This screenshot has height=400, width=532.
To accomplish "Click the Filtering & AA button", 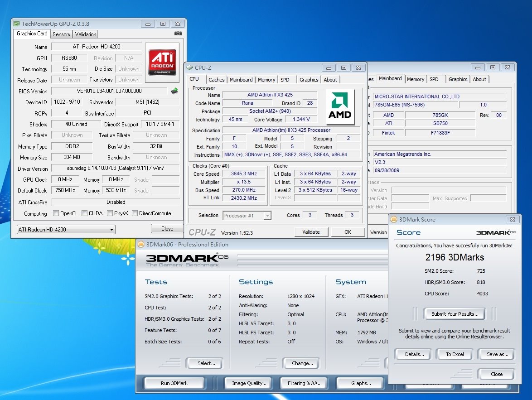I will 305,383.
